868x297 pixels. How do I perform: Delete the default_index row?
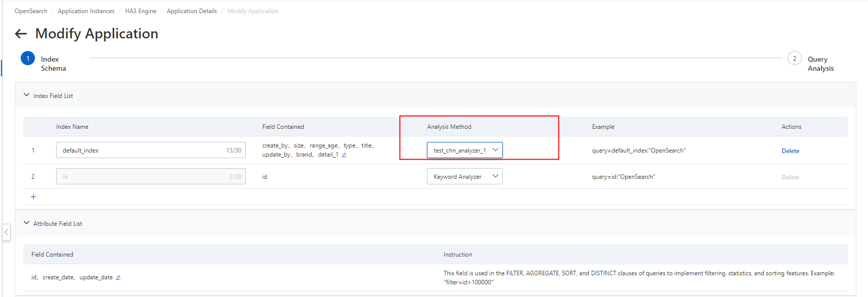coord(790,151)
